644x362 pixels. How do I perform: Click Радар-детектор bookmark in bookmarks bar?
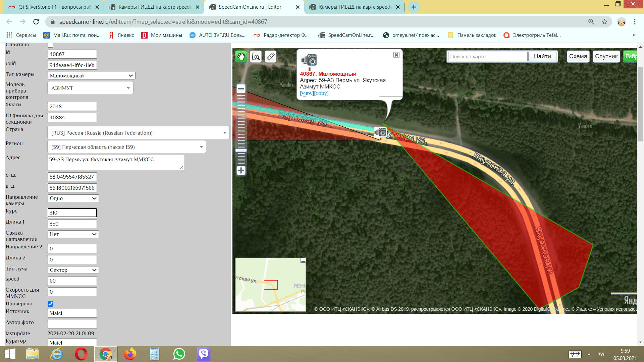pos(281,35)
